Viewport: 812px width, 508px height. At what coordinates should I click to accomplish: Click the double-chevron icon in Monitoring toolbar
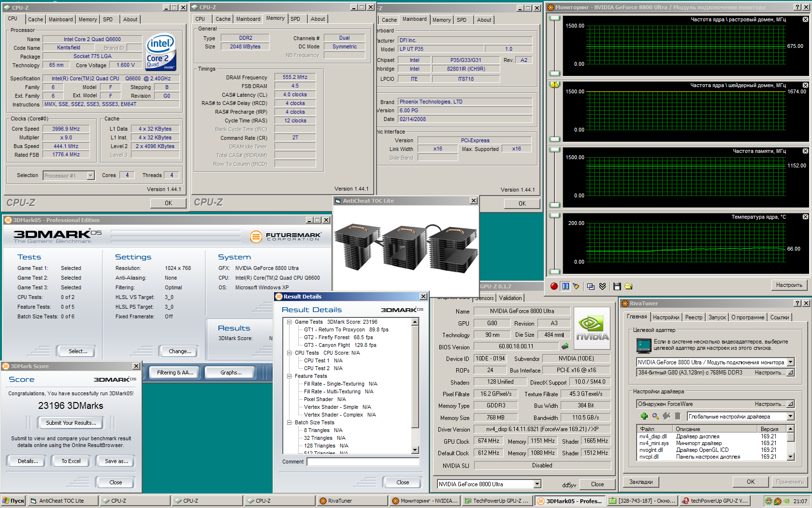click(602, 286)
